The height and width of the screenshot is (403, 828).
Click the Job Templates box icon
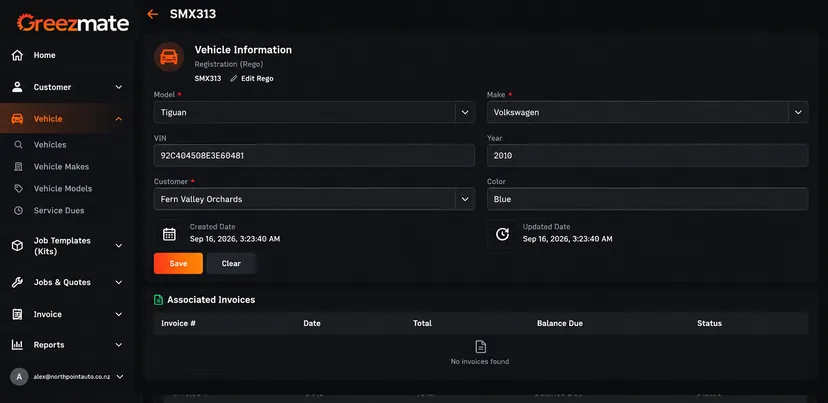17,246
